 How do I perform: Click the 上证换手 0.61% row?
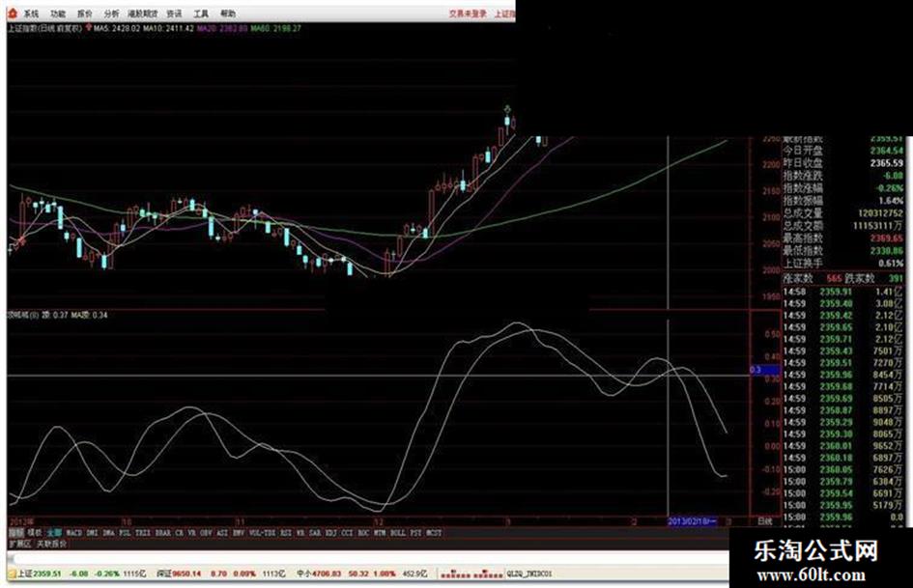click(x=842, y=264)
